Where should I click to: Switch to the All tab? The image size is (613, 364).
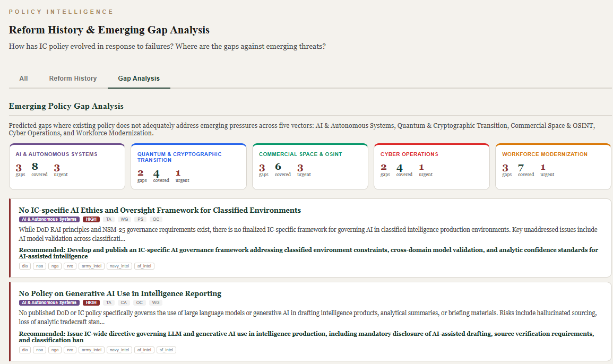point(23,79)
